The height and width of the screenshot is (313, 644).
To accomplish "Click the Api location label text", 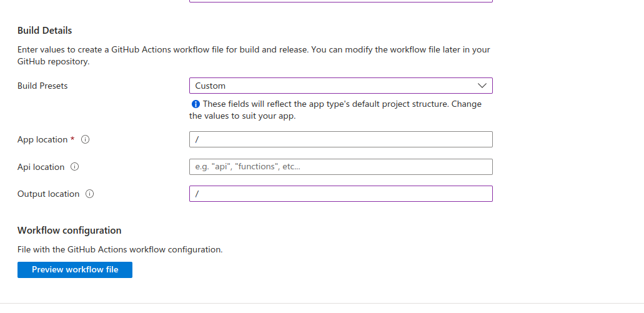I will (41, 167).
